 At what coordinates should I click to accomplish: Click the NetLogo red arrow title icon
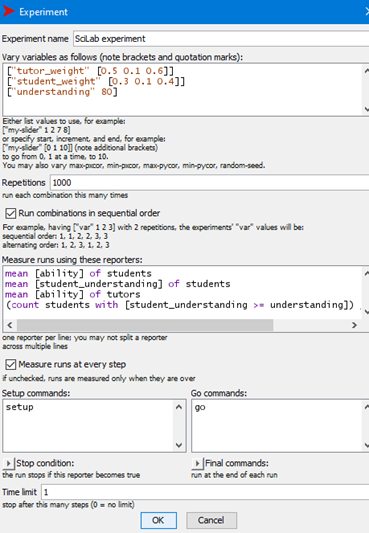(8, 11)
